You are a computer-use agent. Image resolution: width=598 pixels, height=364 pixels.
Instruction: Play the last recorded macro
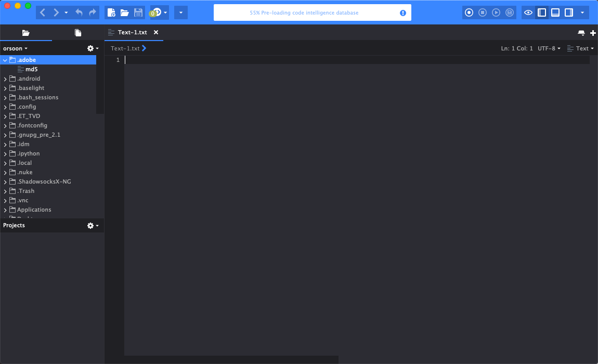click(x=496, y=12)
